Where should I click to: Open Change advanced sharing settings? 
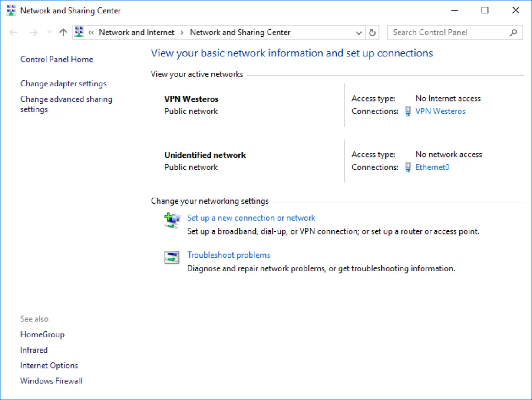point(66,104)
